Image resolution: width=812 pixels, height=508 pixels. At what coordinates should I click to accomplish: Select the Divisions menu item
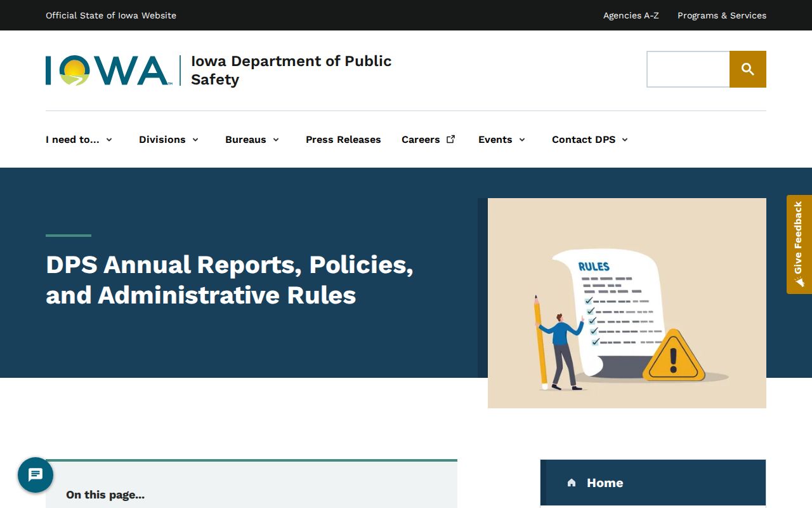[x=162, y=140]
